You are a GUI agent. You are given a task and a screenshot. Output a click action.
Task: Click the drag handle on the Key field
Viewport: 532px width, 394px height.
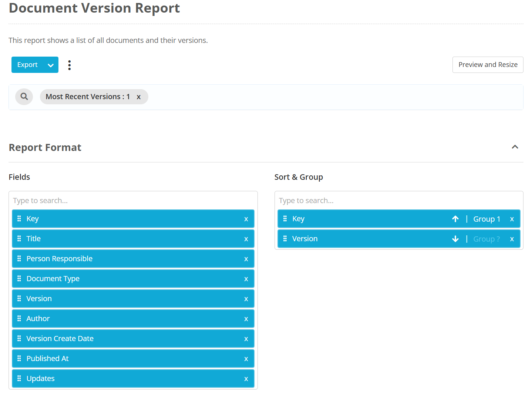(x=19, y=219)
